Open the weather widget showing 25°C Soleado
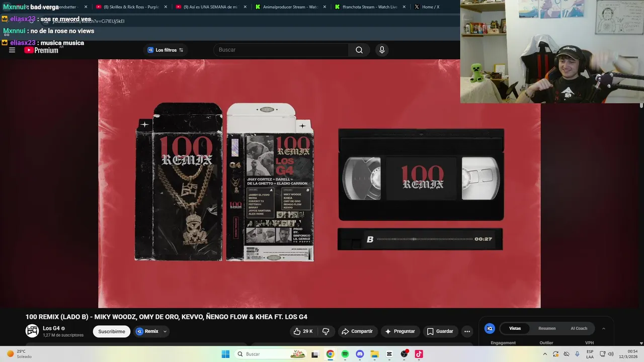 (x=19, y=354)
